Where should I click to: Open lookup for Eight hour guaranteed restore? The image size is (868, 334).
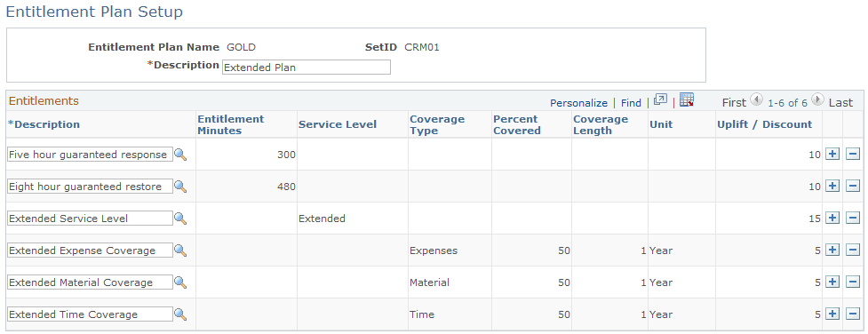(x=180, y=187)
